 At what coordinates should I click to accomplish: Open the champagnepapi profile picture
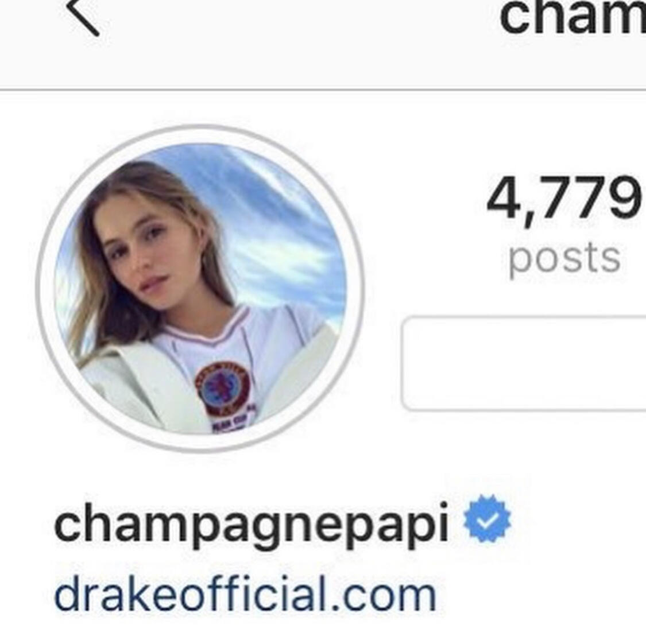200,288
